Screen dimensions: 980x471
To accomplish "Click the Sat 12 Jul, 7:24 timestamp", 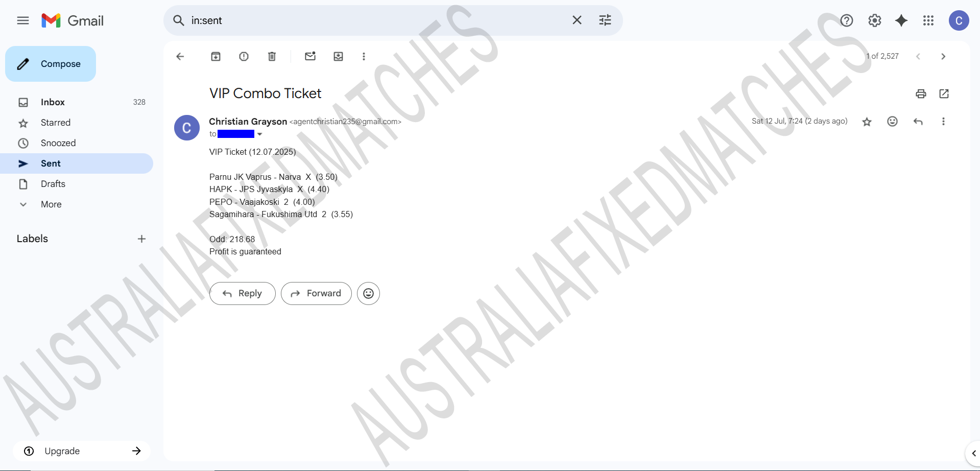I will 800,121.
